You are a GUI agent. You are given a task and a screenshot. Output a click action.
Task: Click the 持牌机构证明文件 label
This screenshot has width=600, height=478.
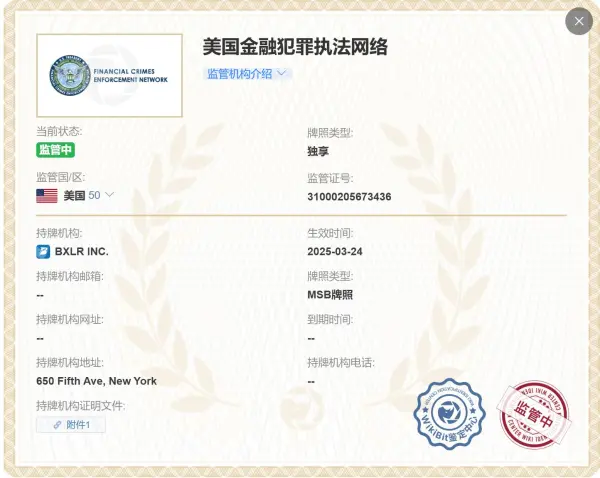[80, 405]
